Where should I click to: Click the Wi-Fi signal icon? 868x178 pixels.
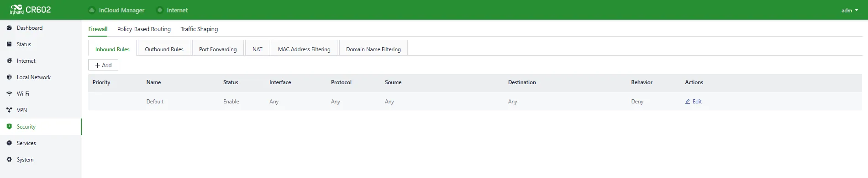[x=9, y=94]
